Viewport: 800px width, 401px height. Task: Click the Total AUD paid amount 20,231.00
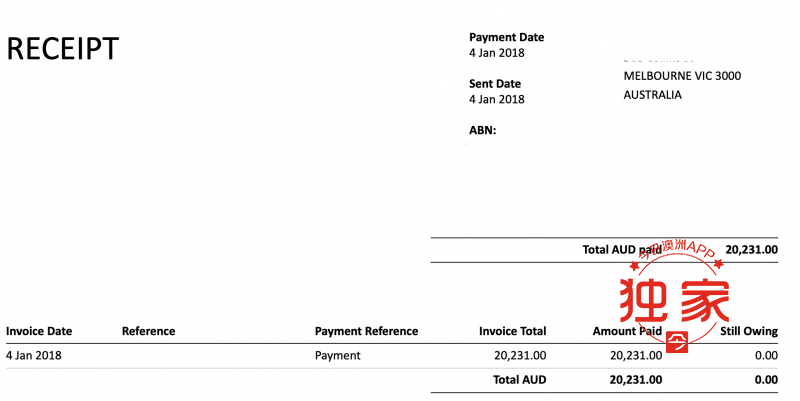click(752, 250)
